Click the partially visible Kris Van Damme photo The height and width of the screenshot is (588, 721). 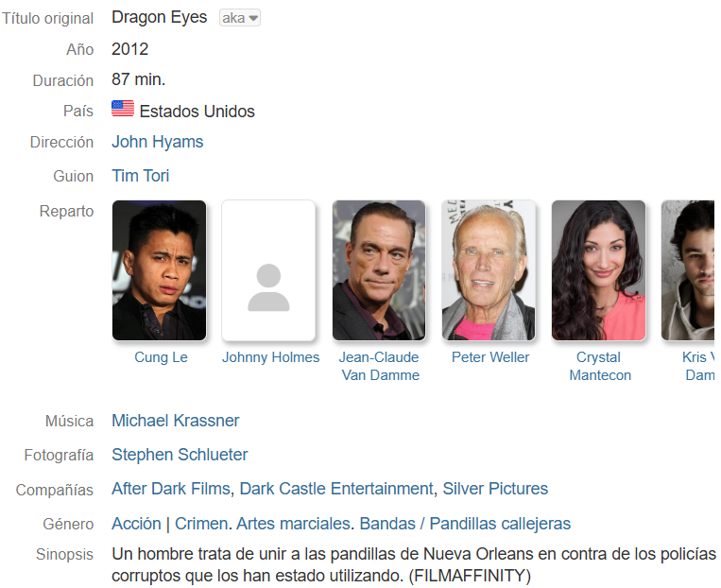688,270
